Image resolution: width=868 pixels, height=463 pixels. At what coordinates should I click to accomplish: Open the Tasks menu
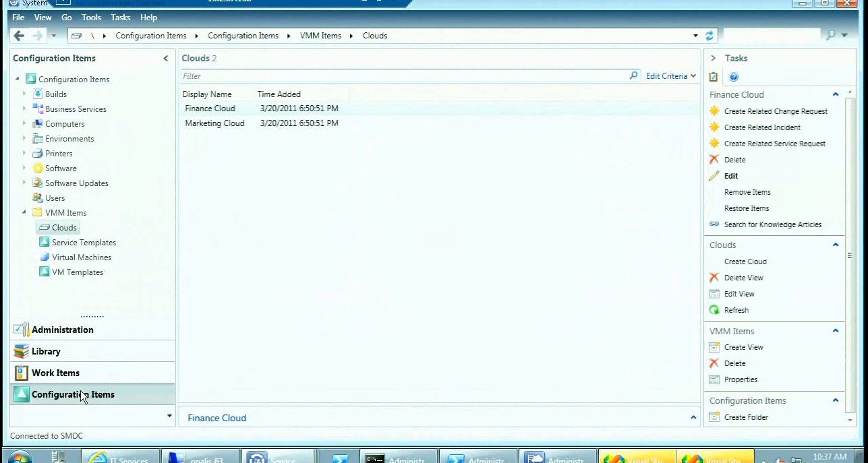tap(121, 18)
